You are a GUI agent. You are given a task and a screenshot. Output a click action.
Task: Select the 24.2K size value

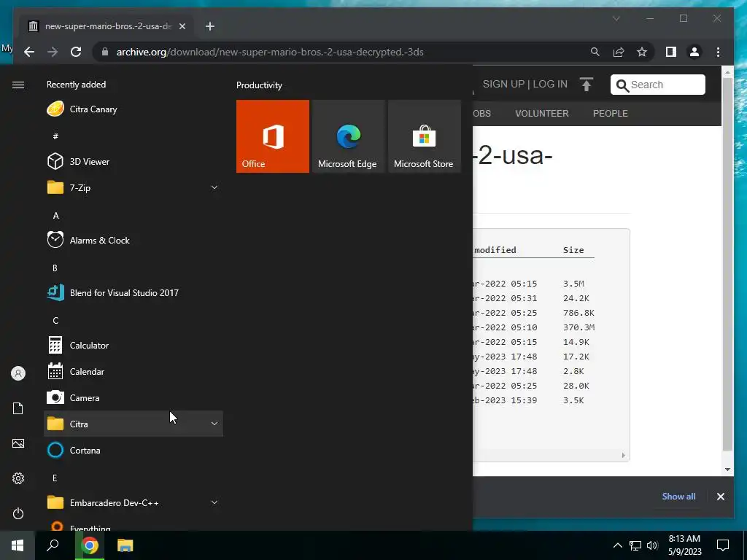point(576,298)
